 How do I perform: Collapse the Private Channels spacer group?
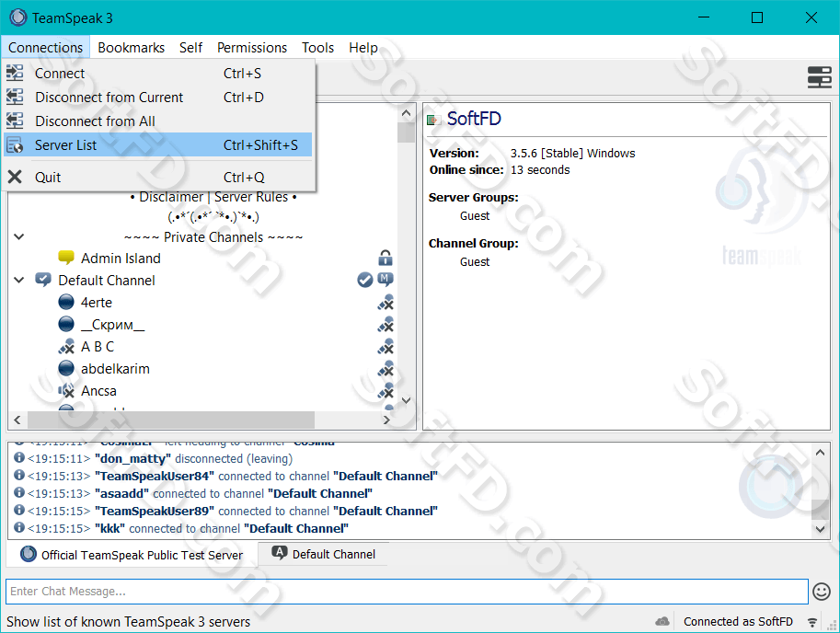[18, 236]
